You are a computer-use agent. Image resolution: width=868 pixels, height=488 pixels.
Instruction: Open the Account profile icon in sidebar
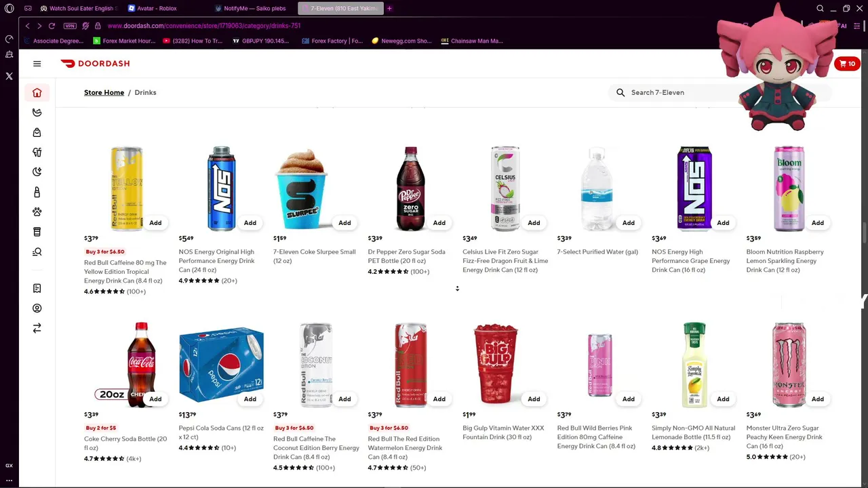point(37,308)
